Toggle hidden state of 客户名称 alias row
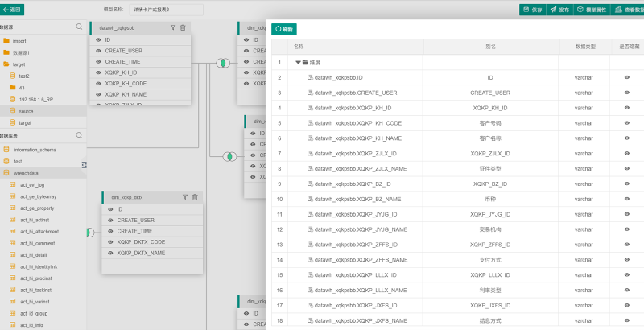Viewport: 644px width, 330px height. [x=627, y=138]
